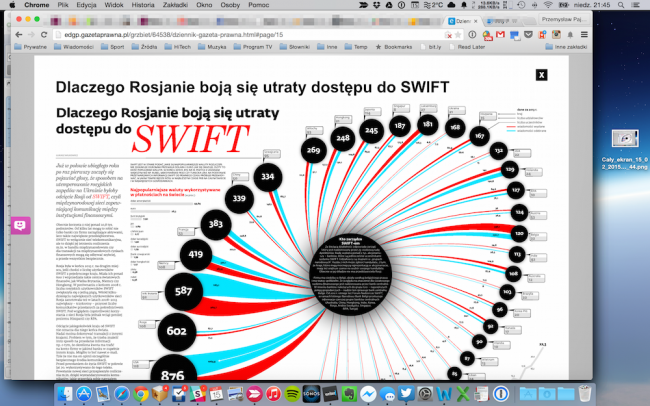Image resolution: width=650 pixels, height=406 pixels.
Task: Open Spotlight search magnifier
Action: click(621, 5)
